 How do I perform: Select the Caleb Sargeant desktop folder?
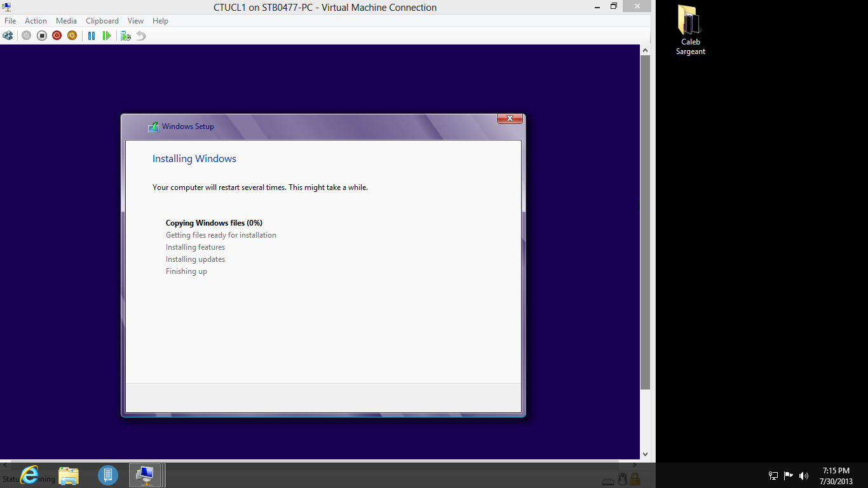690,30
